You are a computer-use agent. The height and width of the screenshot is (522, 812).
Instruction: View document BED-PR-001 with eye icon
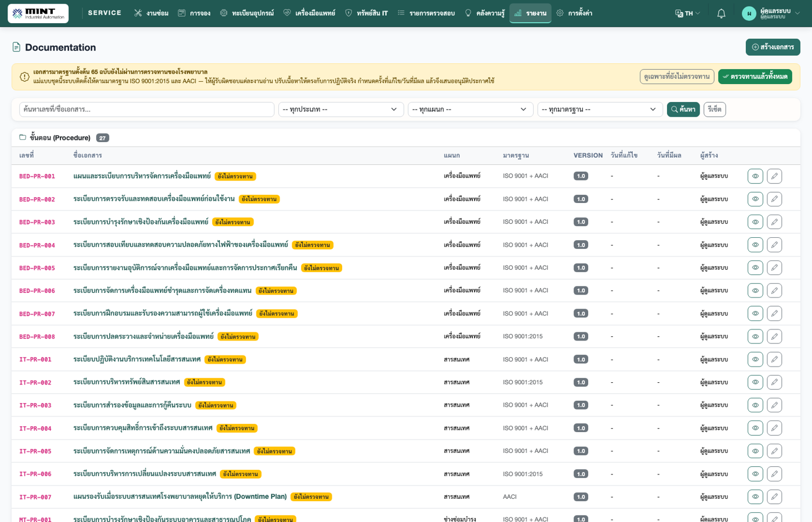[755, 176]
